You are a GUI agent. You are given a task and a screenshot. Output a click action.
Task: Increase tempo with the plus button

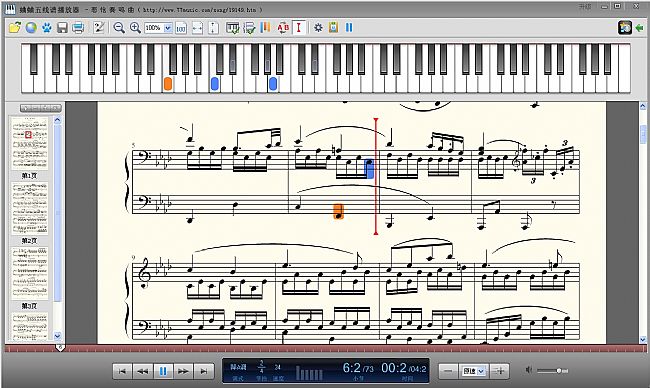tap(500, 371)
